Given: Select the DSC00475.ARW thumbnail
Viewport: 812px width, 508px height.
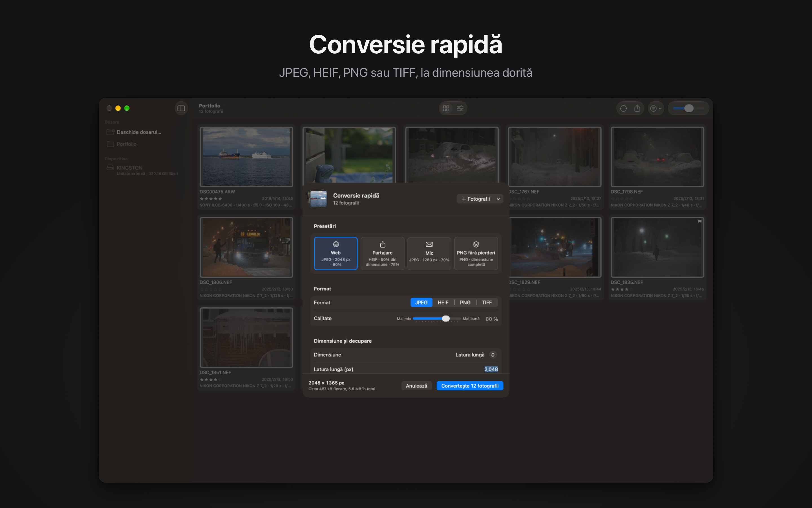Looking at the screenshot, I should (246, 157).
